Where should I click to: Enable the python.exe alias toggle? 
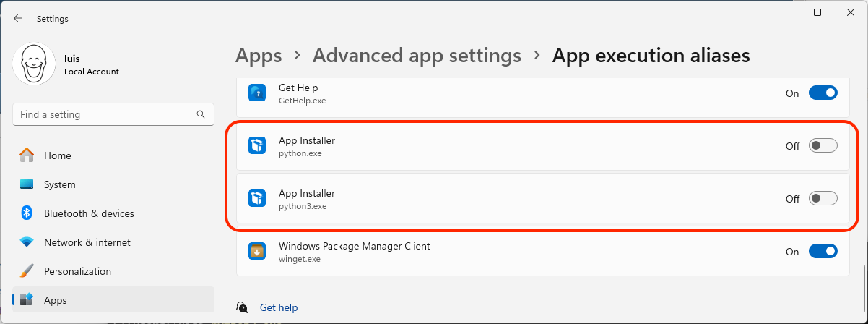pyautogui.click(x=823, y=145)
